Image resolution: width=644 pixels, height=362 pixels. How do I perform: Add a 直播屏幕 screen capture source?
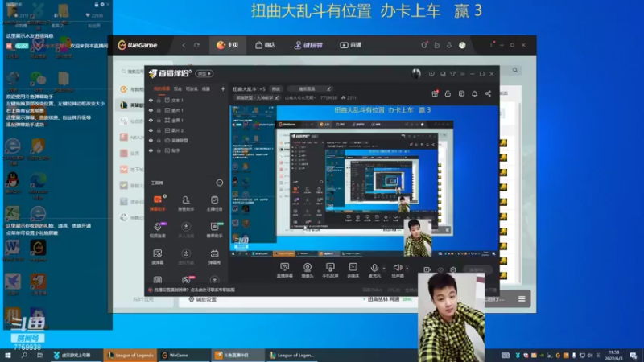pos(284,270)
